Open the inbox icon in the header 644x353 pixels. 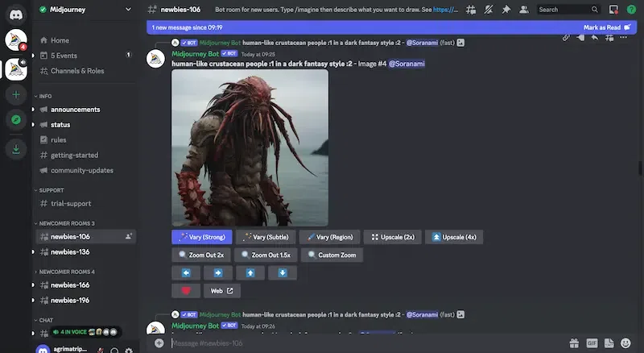(x=613, y=10)
